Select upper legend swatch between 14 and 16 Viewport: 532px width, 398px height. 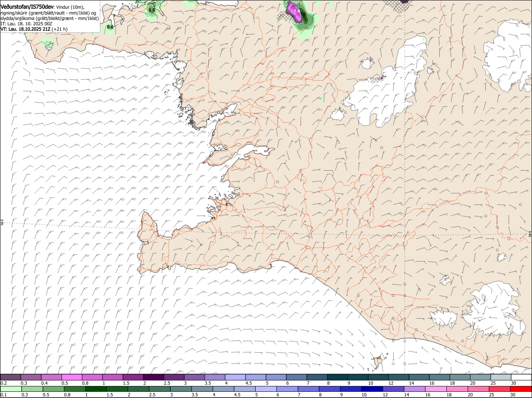tap(419, 377)
